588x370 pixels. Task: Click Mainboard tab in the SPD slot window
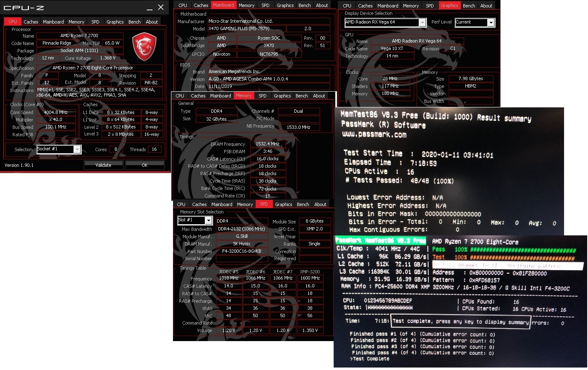pos(222,204)
